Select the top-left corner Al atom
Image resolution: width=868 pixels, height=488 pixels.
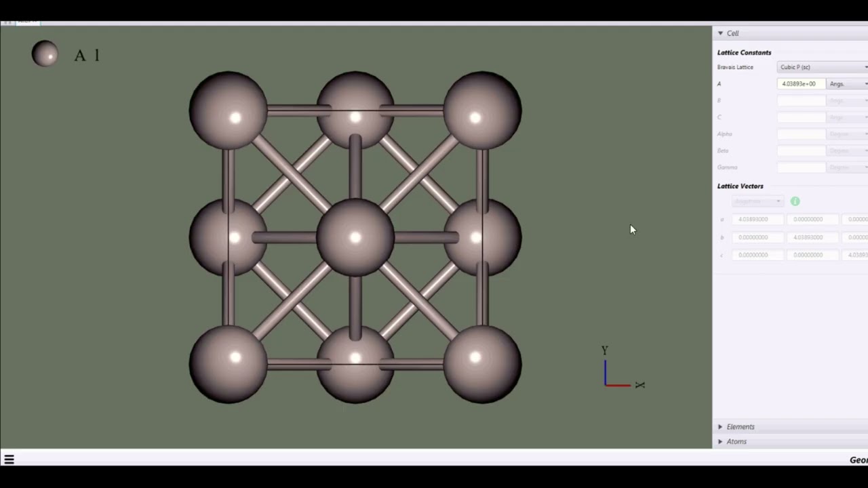228,110
